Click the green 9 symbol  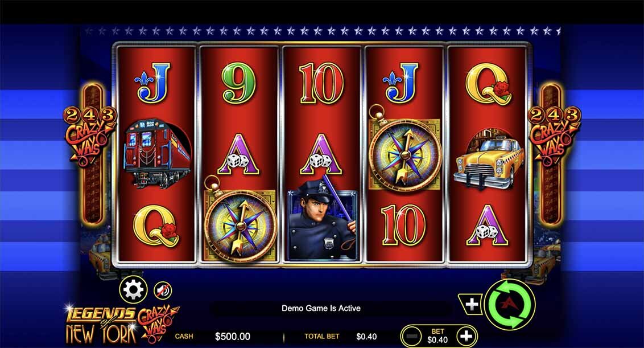[x=238, y=84]
